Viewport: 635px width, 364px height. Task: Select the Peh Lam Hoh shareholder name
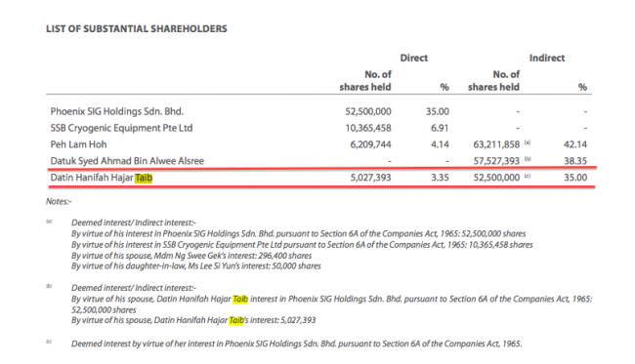tap(78, 144)
